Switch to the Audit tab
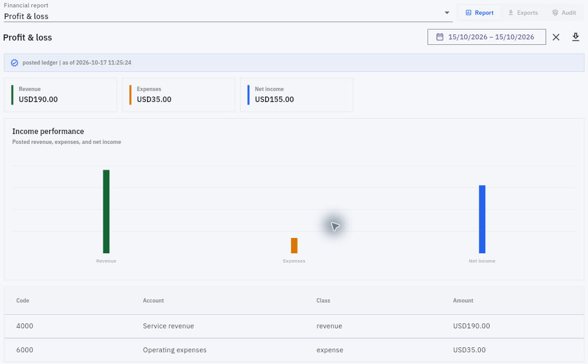 click(x=563, y=13)
